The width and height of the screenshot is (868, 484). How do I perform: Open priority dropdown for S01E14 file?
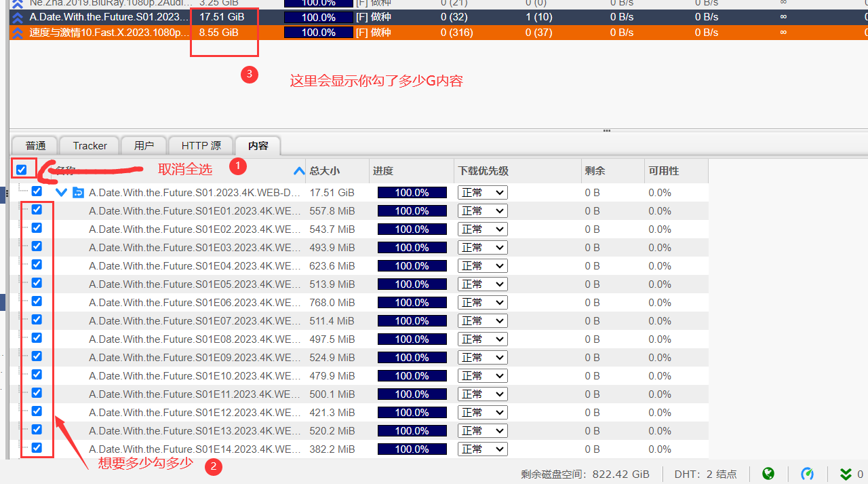483,449
